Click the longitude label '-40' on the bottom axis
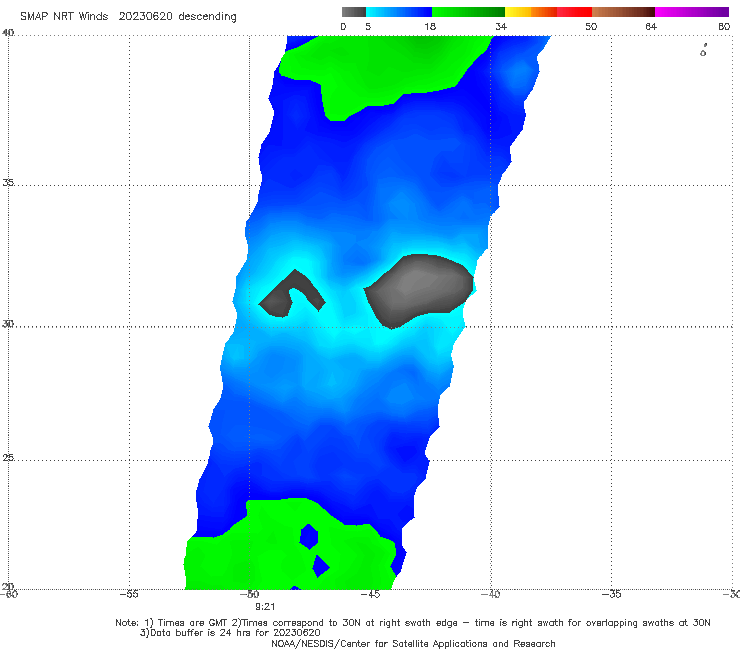Screen dimensions: 740x650 click(491, 594)
